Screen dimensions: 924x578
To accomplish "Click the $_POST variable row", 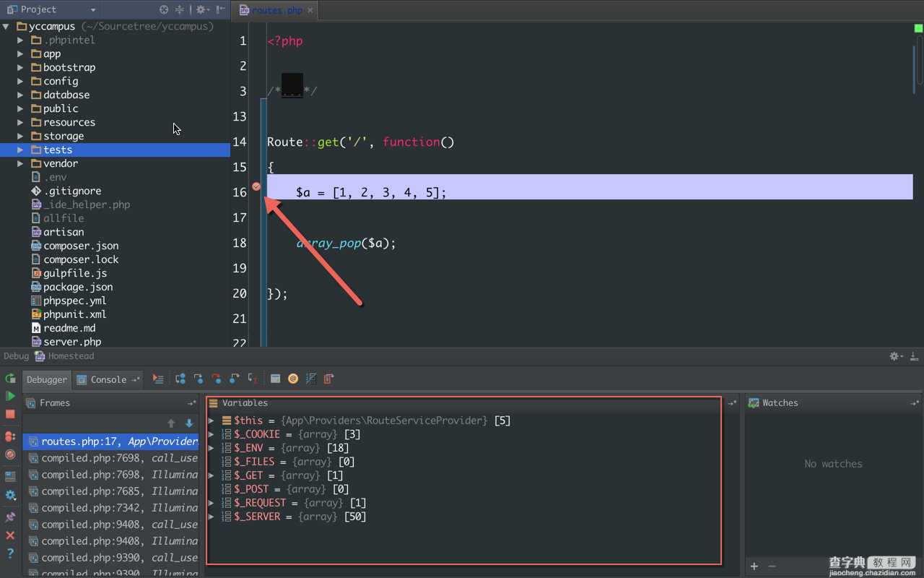I will click(x=464, y=489).
